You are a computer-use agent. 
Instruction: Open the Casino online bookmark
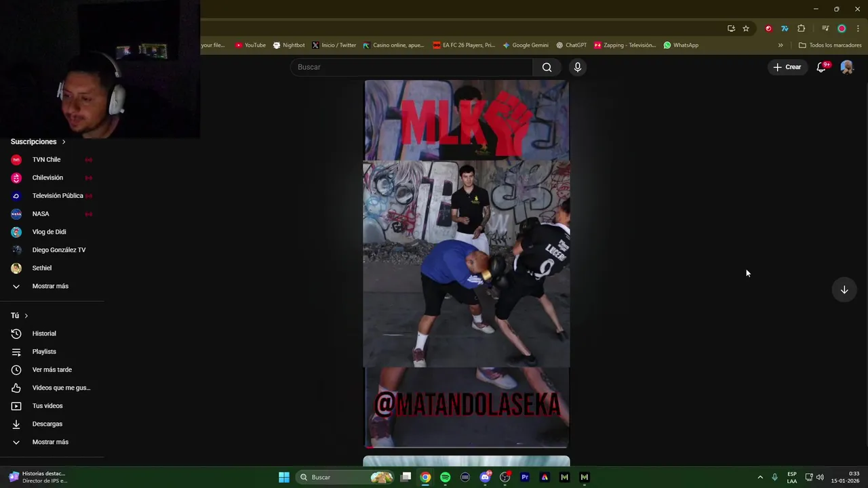tap(393, 45)
